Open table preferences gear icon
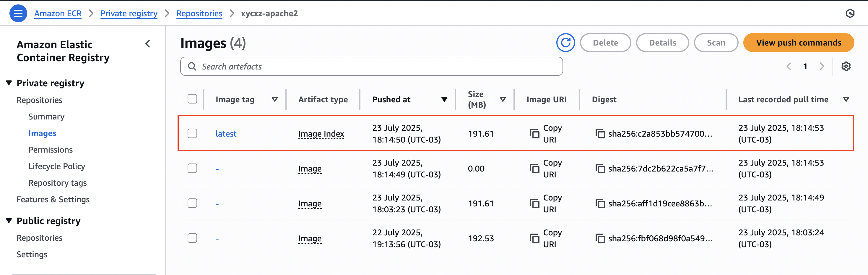 pyautogui.click(x=846, y=67)
